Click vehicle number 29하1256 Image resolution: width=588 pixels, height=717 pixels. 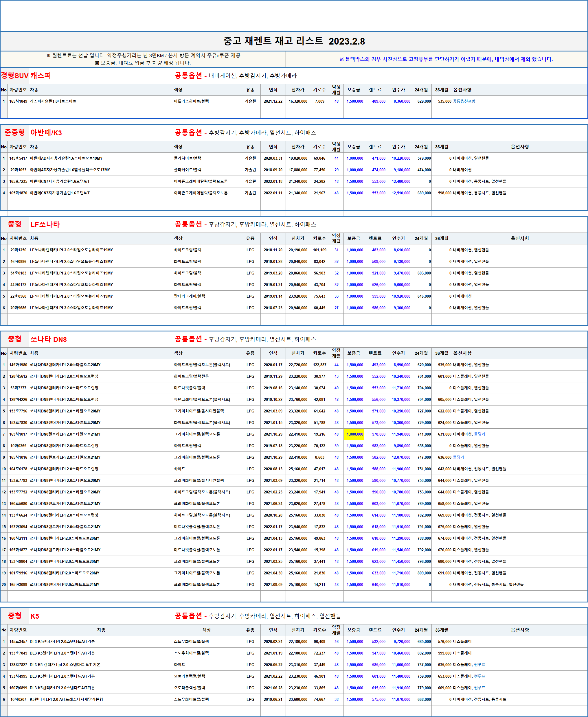18,250
